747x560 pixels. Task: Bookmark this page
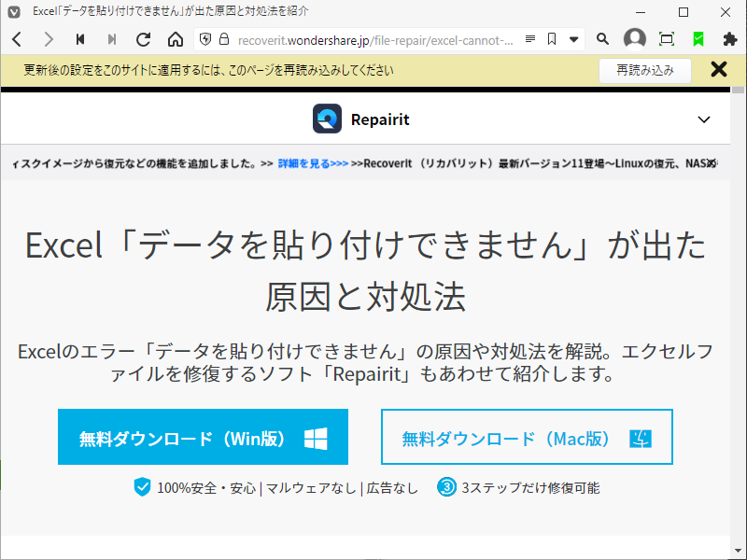pyautogui.click(x=552, y=39)
